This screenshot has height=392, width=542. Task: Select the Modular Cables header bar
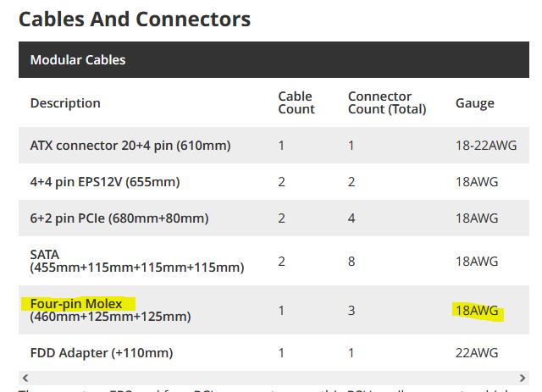[x=274, y=60]
